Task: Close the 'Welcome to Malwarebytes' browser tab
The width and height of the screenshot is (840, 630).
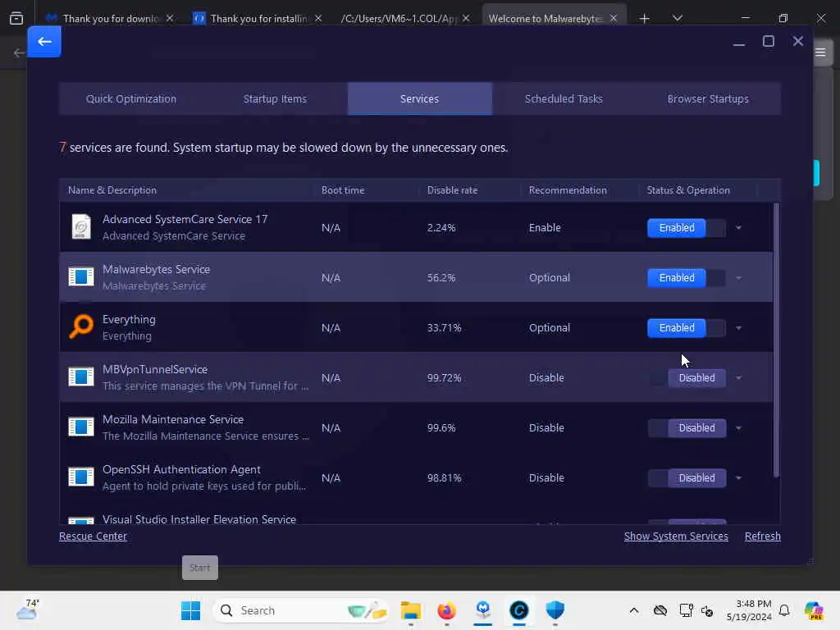Action: tap(614, 18)
